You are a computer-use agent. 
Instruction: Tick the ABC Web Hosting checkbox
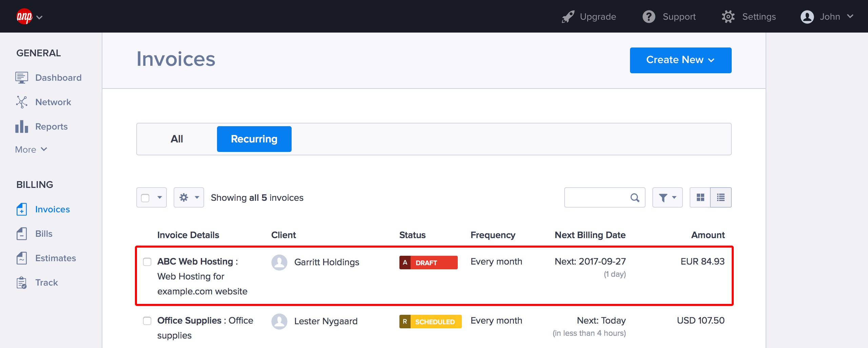tap(147, 262)
